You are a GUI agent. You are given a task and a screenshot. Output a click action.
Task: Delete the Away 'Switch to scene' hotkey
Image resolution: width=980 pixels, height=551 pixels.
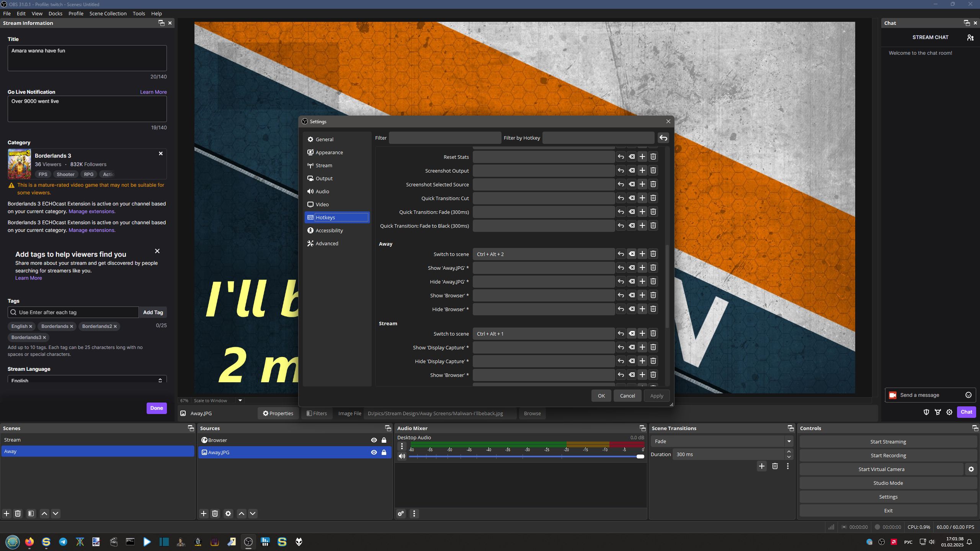point(653,254)
